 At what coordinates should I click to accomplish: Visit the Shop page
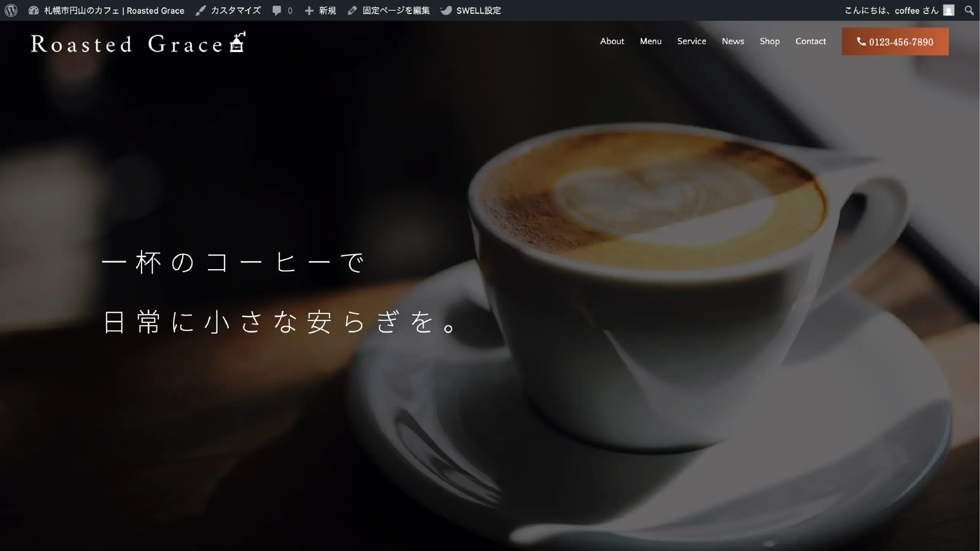click(769, 41)
